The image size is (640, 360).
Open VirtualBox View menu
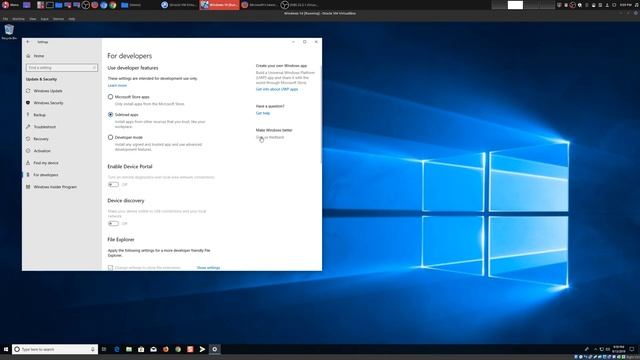(x=33, y=19)
